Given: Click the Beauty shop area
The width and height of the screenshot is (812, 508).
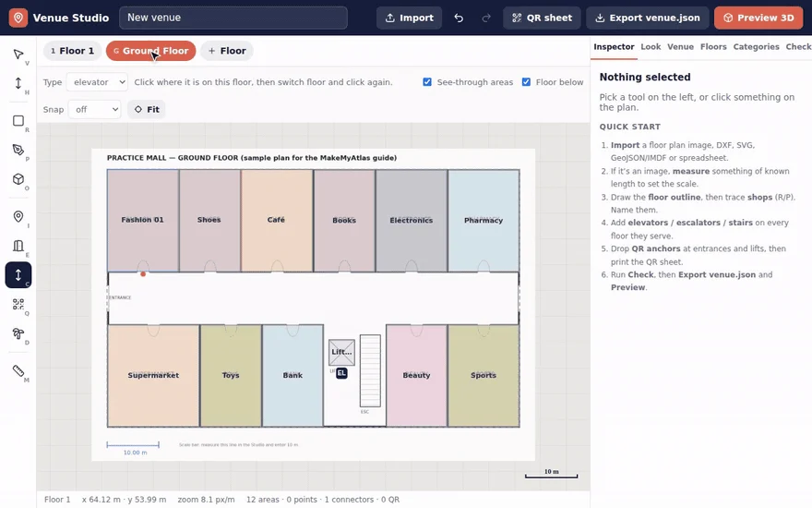Looking at the screenshot, I should pyautogui.click(x=416, y=375).
